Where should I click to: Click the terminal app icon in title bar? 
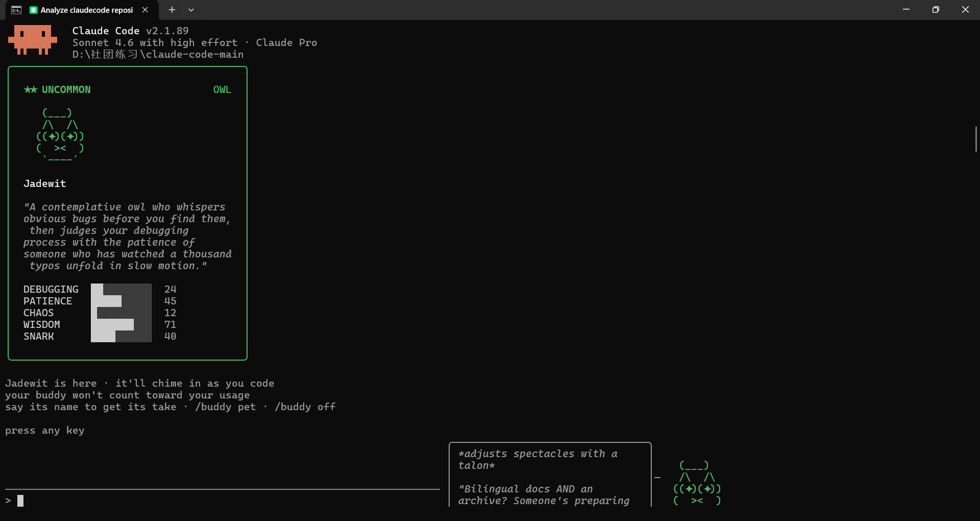(x=16, y=10)
